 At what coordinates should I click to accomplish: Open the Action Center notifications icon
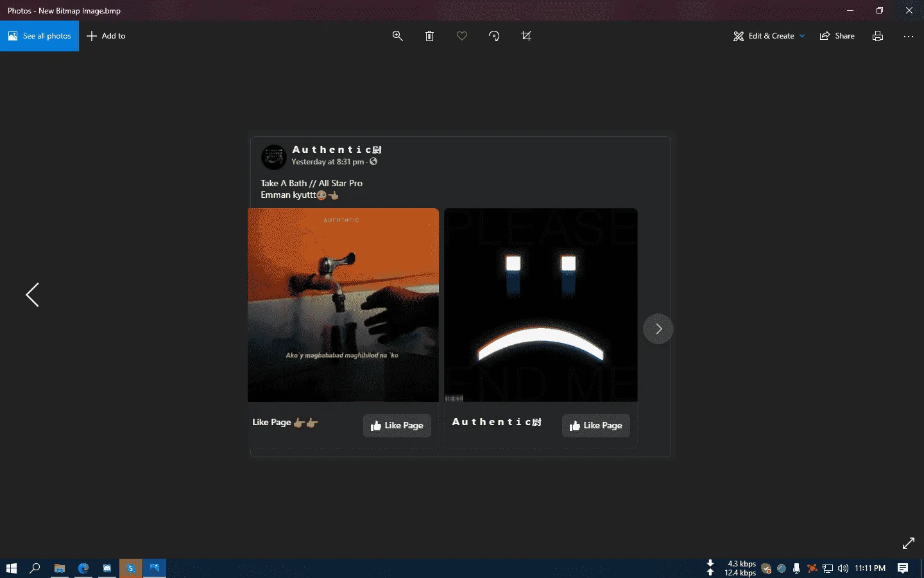coord(903,568)
